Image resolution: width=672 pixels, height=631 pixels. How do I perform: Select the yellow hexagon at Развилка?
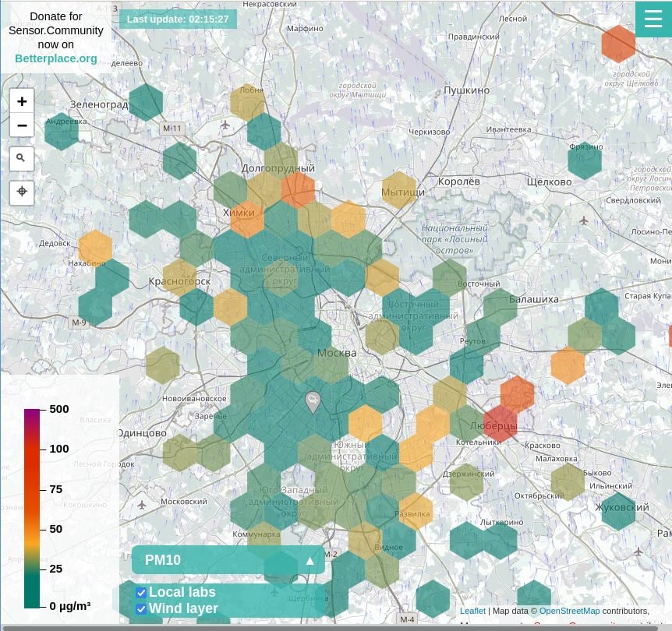click(x=416, y=512)
